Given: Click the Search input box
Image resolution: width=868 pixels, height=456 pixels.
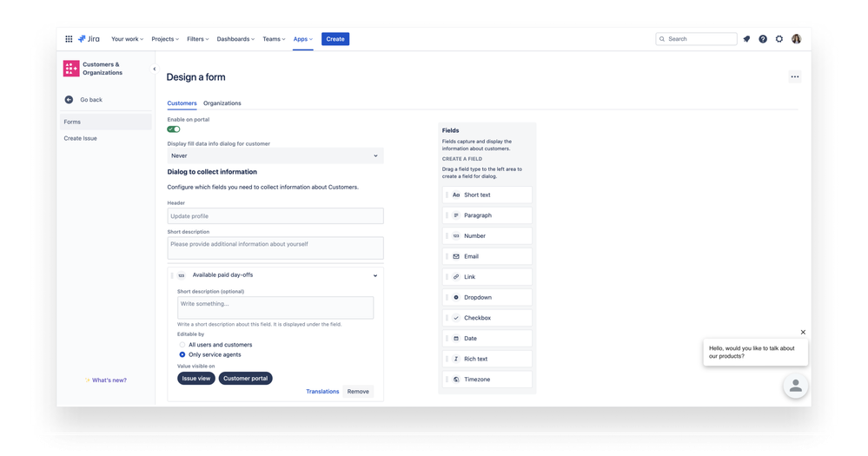Looking at the screenshot, I should coord(696,39).
